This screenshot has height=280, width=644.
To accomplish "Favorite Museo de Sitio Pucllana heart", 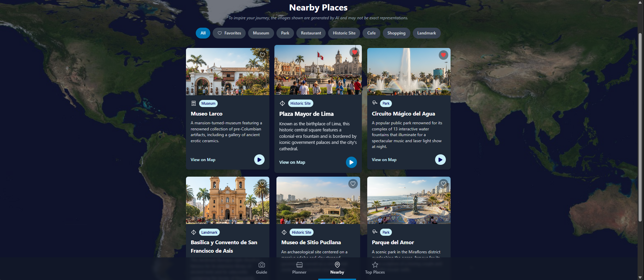I will tap(353, 184).
